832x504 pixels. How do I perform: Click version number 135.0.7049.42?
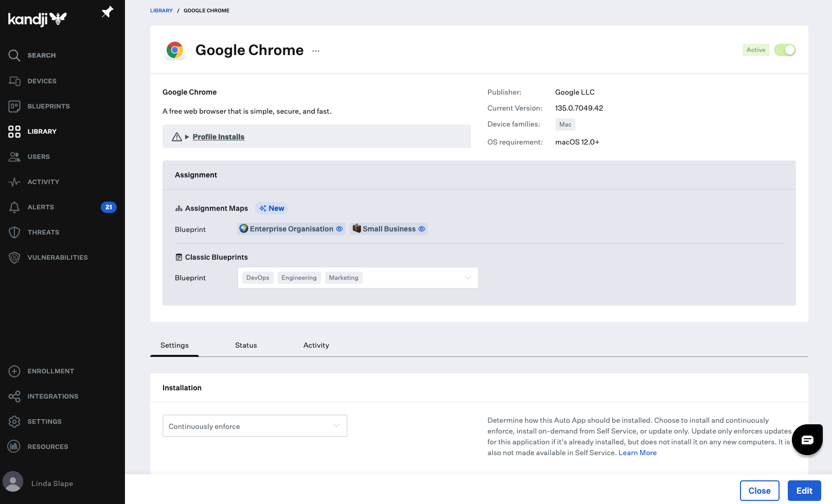pyautogui.click(x=579, y=108)
